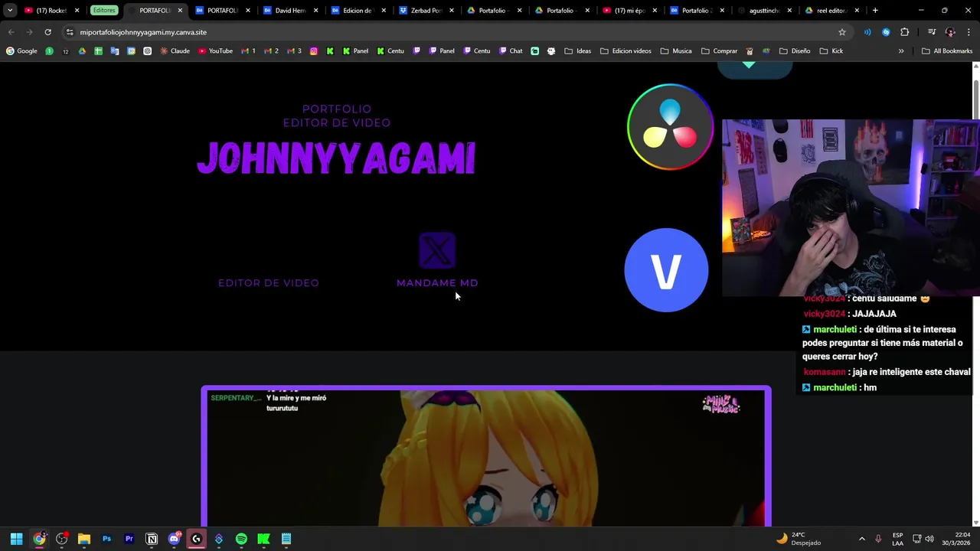This screenshot has height=551, width=980.
Task: Switch ESP LAA keyboard language indicator
Action: tap(897, 539)
